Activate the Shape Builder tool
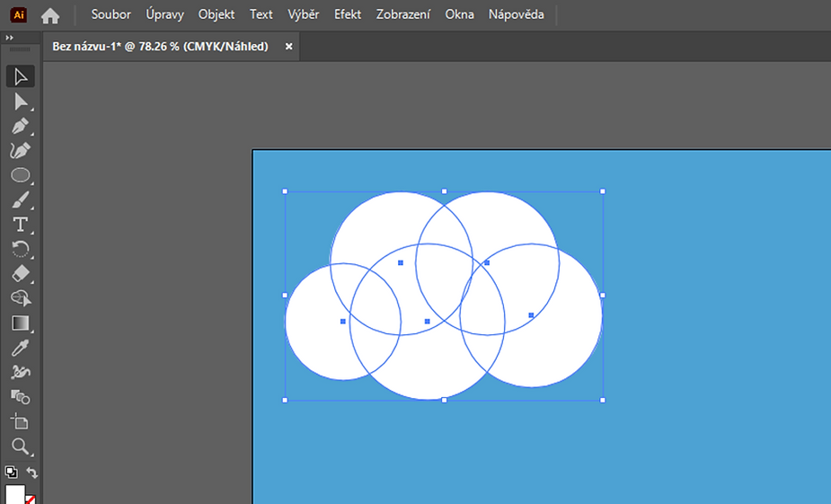831x504 pixels. pos(21,297)
